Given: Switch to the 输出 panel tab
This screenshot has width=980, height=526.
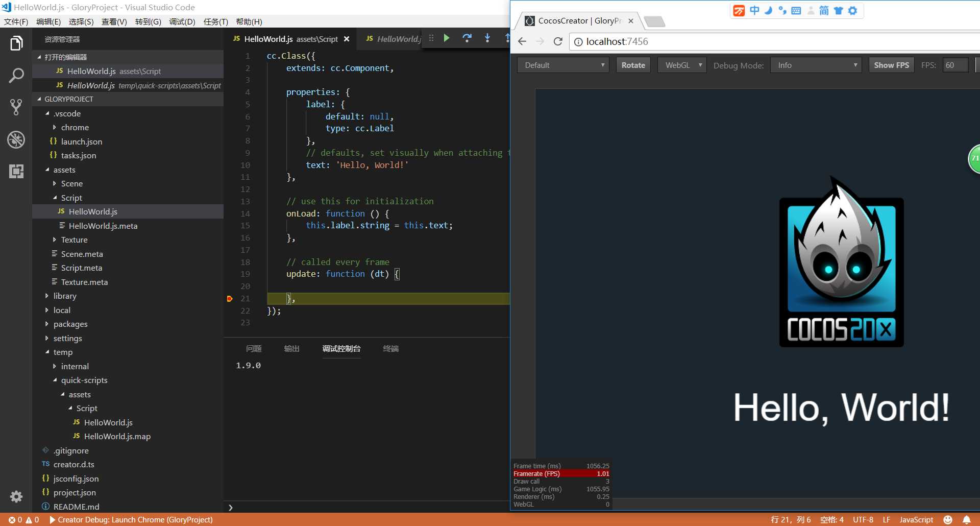Looking at the screenshot, I should (292, 349).
